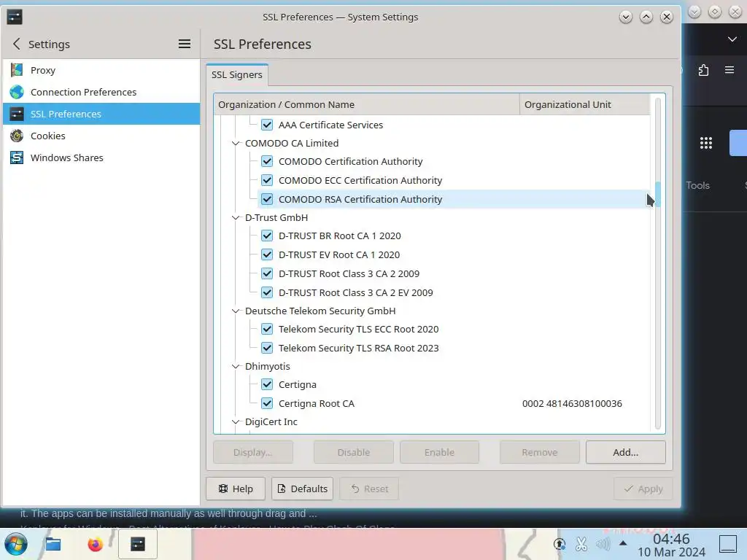Click the vertical scrollbar handle in signers list
Viewport: 747px width, 560px height.
[x=657, y=194]
